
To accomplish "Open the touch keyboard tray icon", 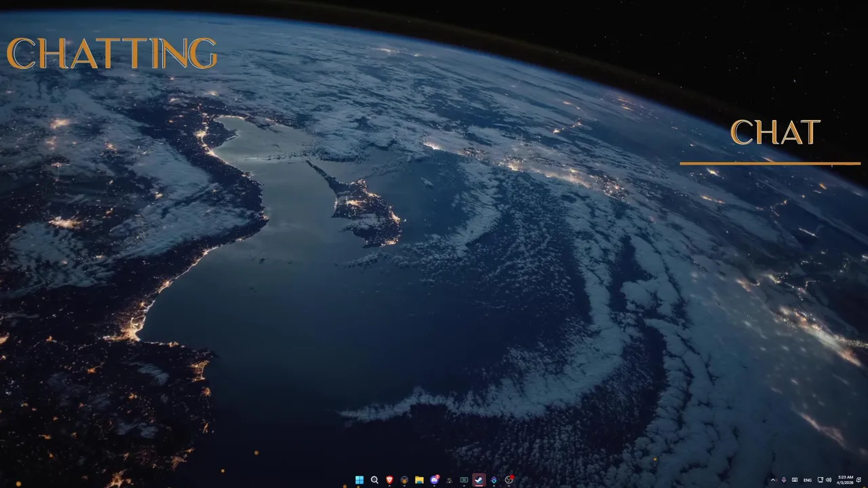I will point(795,480).
